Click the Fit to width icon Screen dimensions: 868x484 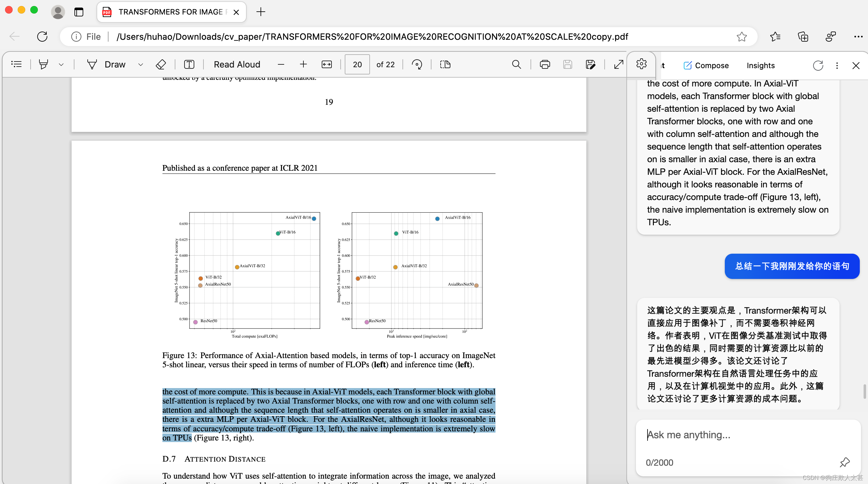(326, 64)
